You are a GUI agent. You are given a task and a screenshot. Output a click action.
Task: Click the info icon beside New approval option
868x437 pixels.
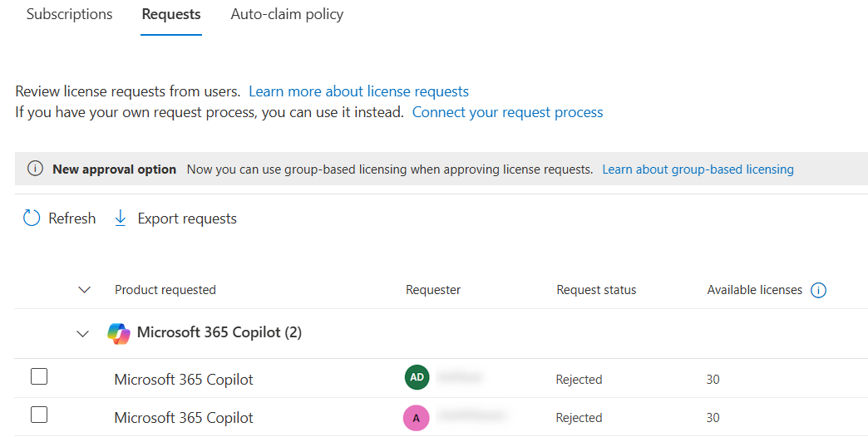[x=35, y=169]
